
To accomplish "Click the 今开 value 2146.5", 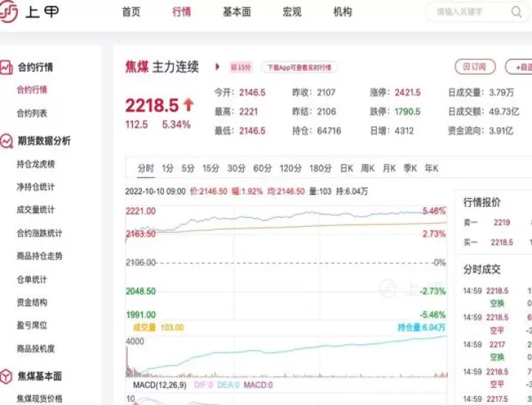I will [252, 92].
